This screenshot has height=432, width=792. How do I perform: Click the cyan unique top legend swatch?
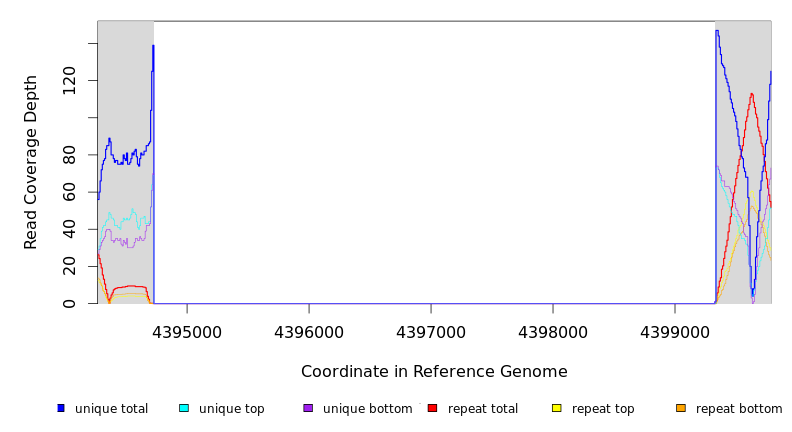pos(184,408)
